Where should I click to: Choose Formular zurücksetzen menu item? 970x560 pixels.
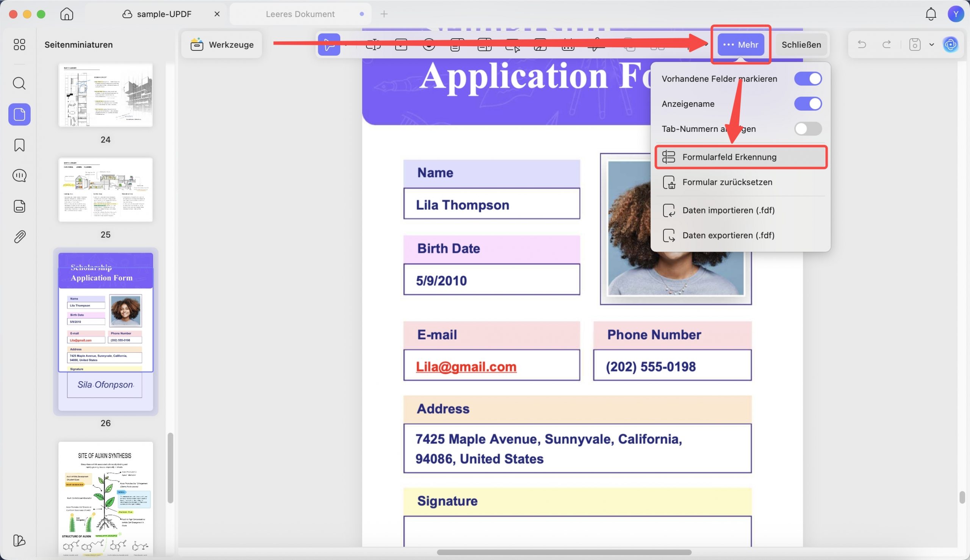click(x=741, y=182)
